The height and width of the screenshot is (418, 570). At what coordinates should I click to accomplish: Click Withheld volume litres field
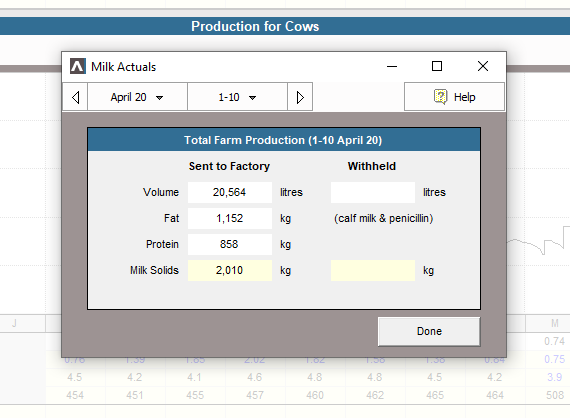click(373, 192)
